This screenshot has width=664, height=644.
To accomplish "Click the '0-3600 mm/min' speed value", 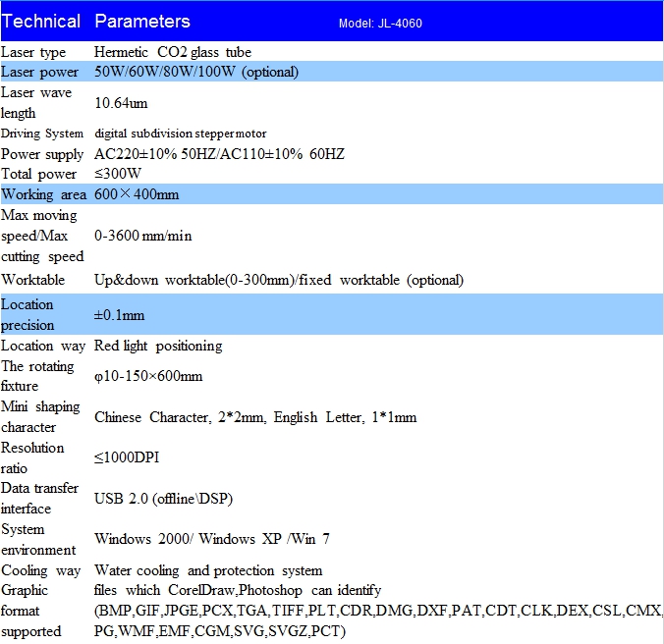I will click(142, 236).
